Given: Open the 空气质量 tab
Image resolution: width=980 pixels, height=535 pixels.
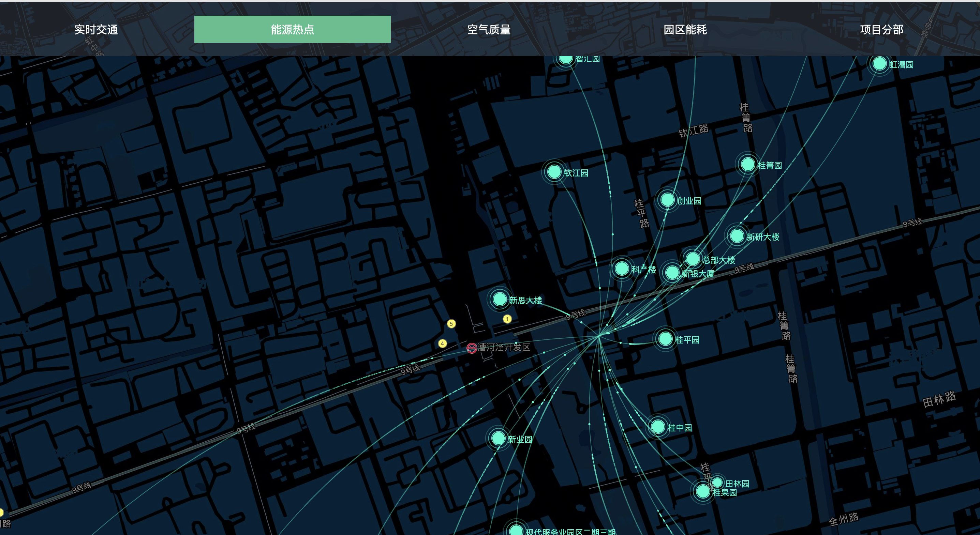Looking at the screenshot, I should click(489, 29).
